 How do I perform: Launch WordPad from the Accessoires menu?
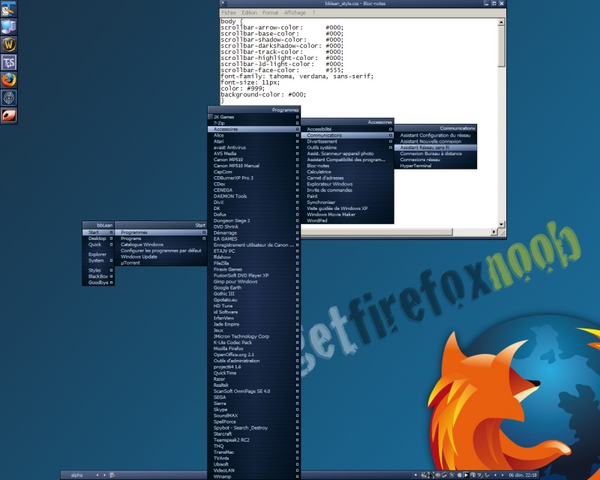(347, 220)
